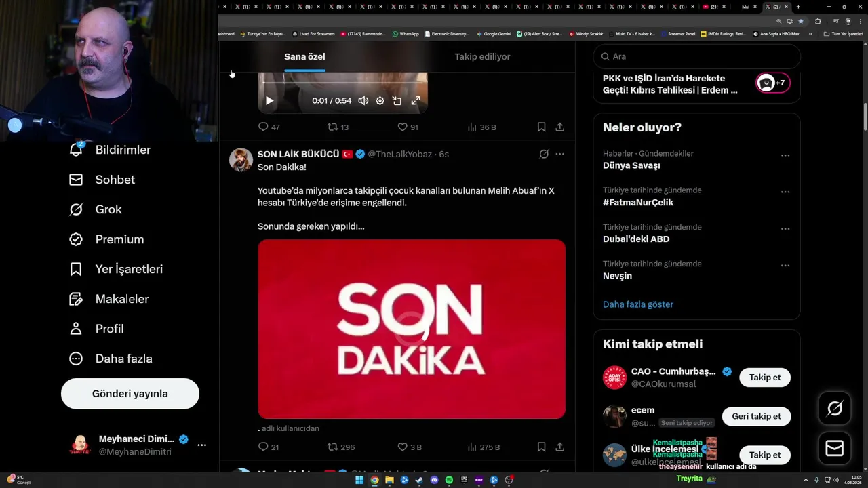Screen dimensions: 868x488
Task: Open the Profil person icon
Action: 76,329
